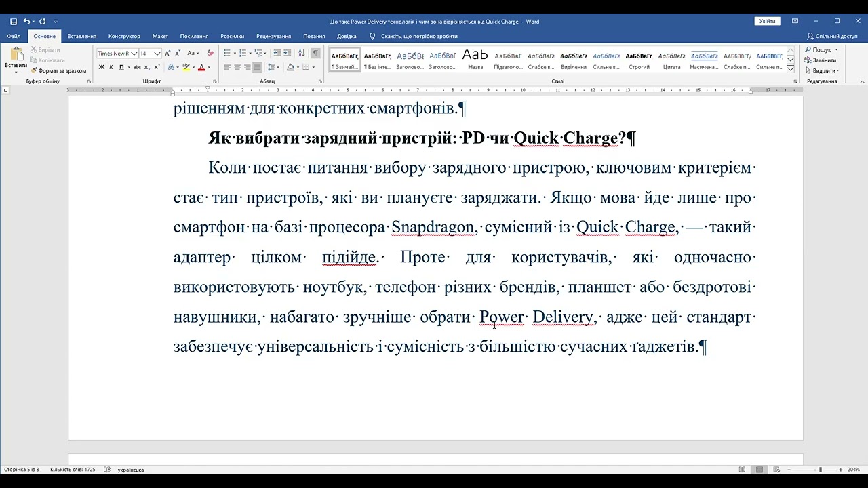Viewport: 868px width, 488px height.
Task: Zoom in with the plus button
Action: pos(841,470)
